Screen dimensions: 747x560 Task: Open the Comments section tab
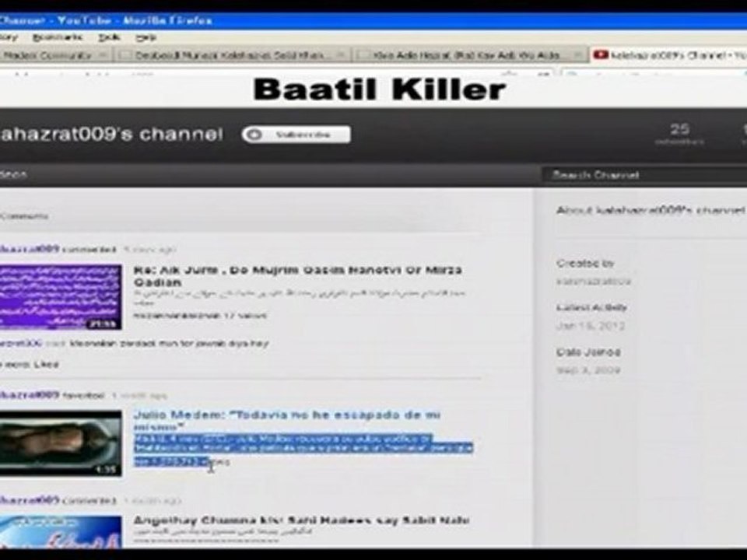(24, 216)
